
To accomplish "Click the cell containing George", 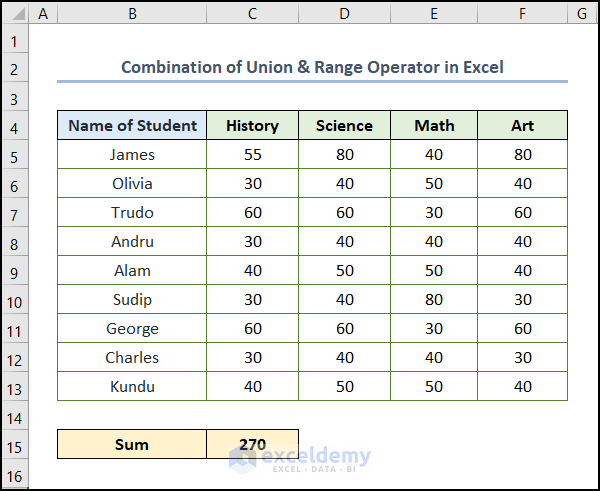I will (132, 329).
